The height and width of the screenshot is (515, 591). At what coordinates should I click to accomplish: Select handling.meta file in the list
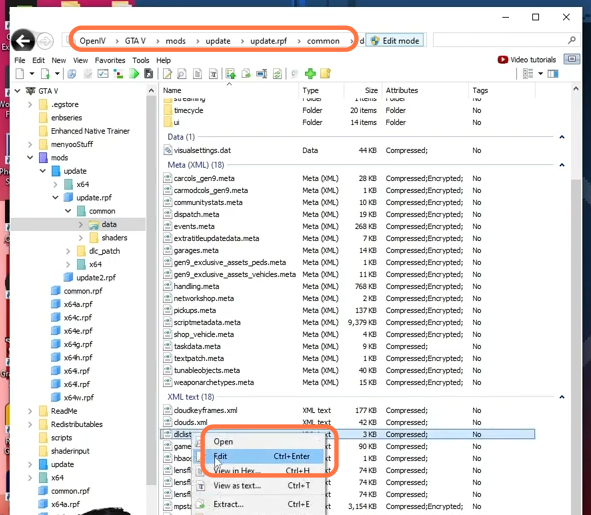pos(196,286)
